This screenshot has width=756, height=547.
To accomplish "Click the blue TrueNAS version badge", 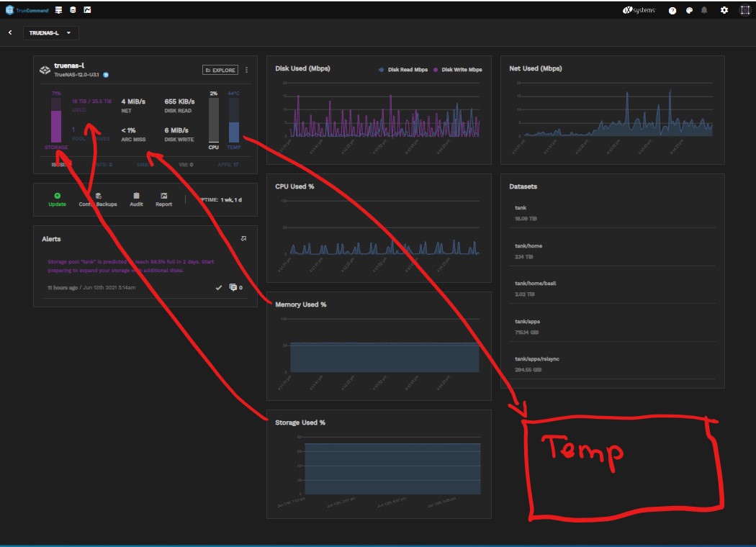I will coord(106,75).
